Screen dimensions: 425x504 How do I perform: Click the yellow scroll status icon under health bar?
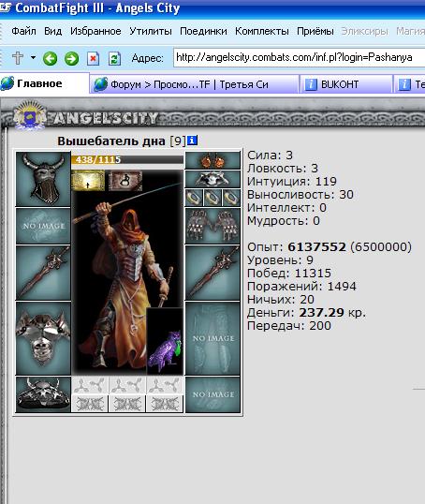coord(88,181)
